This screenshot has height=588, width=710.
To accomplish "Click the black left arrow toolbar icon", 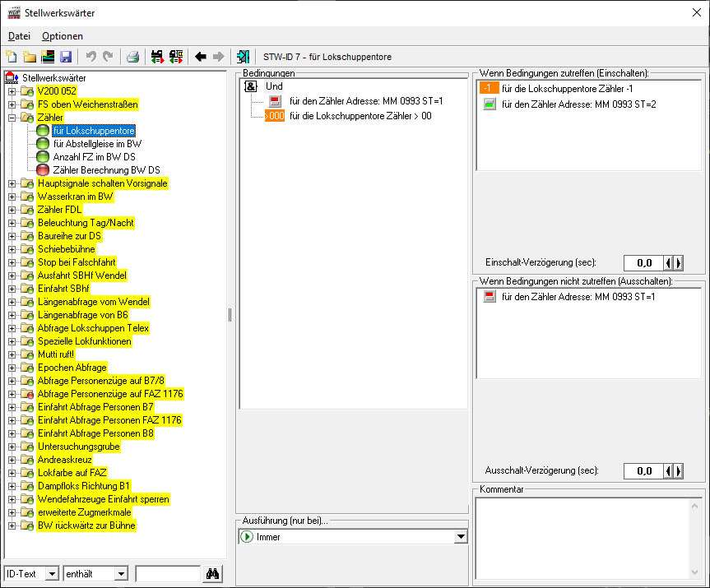I will pyautogui.click(x=200, y=57).
